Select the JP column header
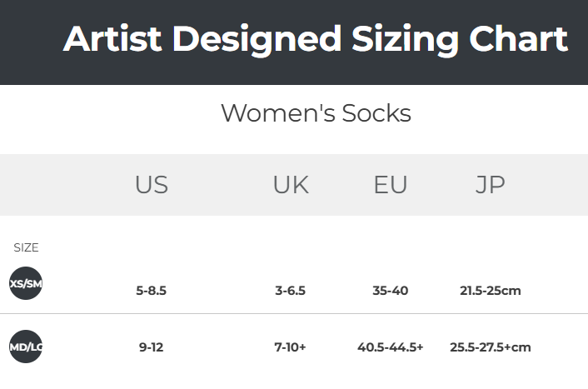The image size is (588, 389). pos(491,185)
